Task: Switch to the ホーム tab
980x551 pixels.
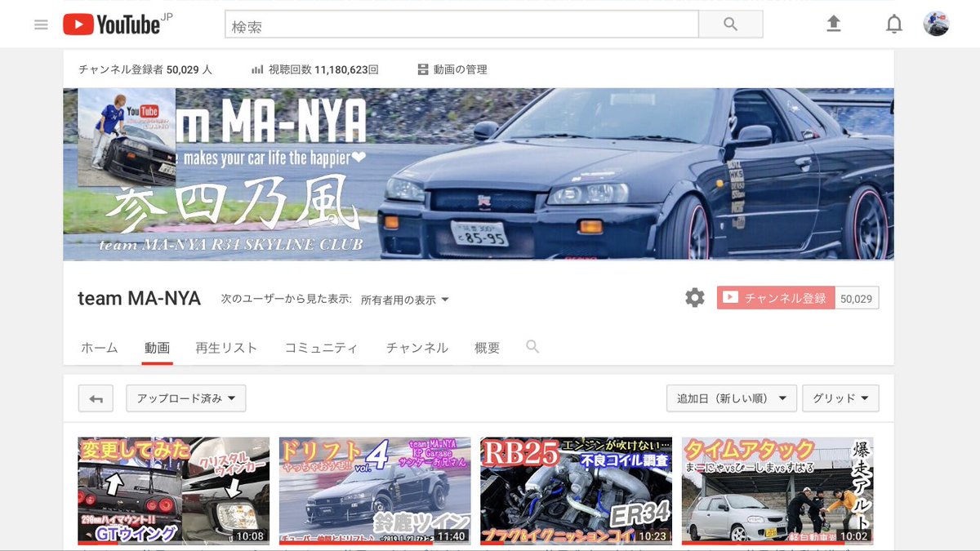Action: [100, 348]
